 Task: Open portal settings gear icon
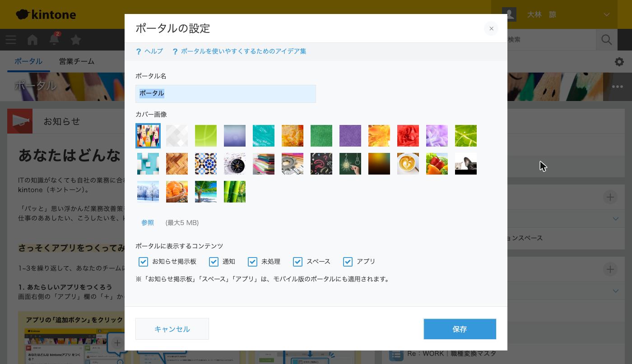(x=619, y=62)
